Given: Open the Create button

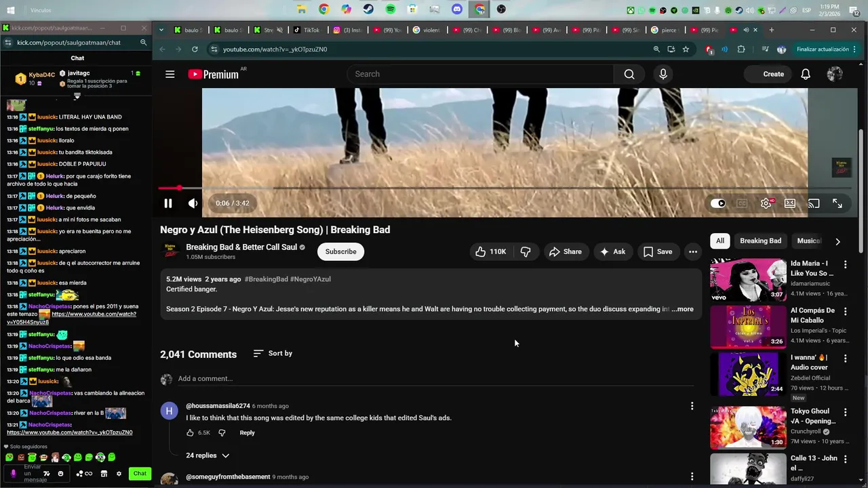Looking at the screenshot, I should click(766, 74).
